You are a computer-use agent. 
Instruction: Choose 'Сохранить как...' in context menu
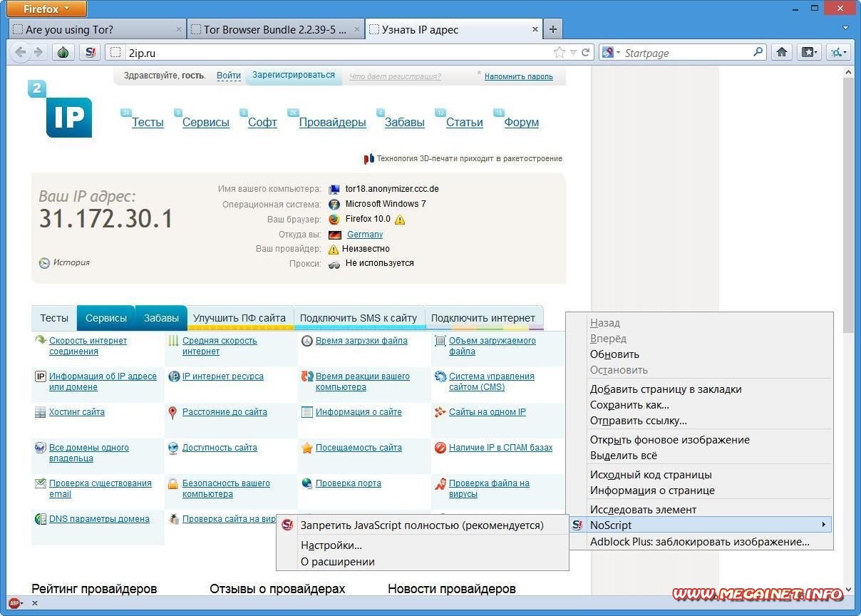click(x=629, y=405)
